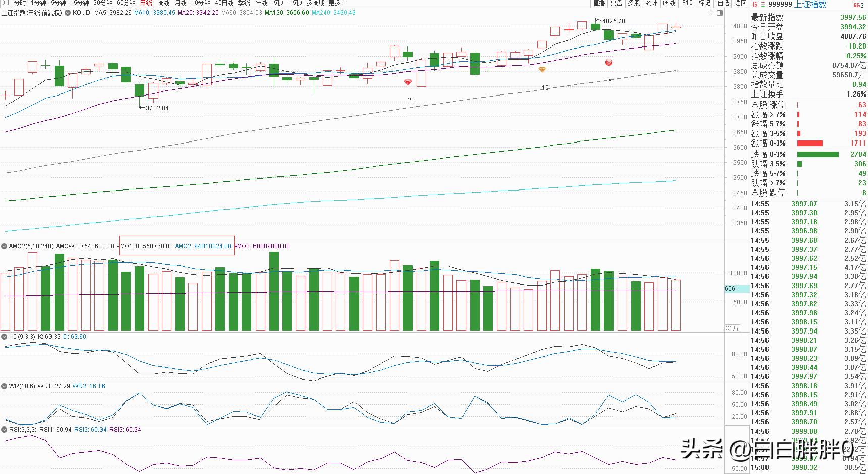
Task: Click the 画线 drawing tool button
Action: pos(669,3)
